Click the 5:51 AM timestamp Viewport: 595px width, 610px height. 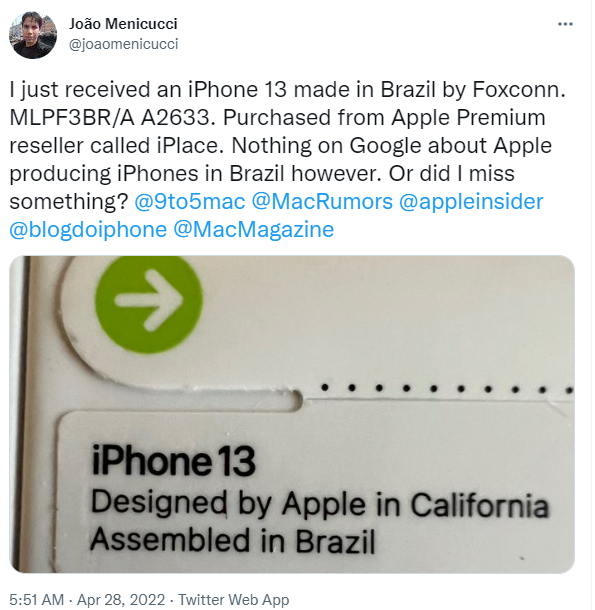36,599
